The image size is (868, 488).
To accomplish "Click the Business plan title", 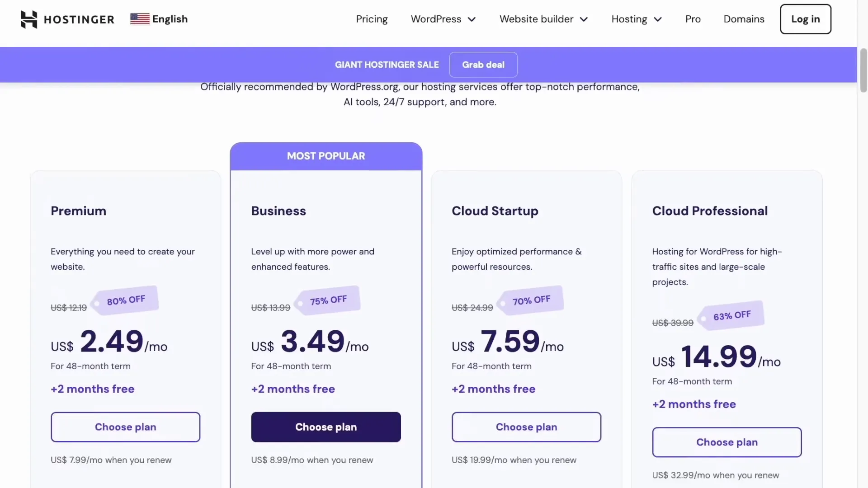I will pyautogui.click(x=278, y=211).
